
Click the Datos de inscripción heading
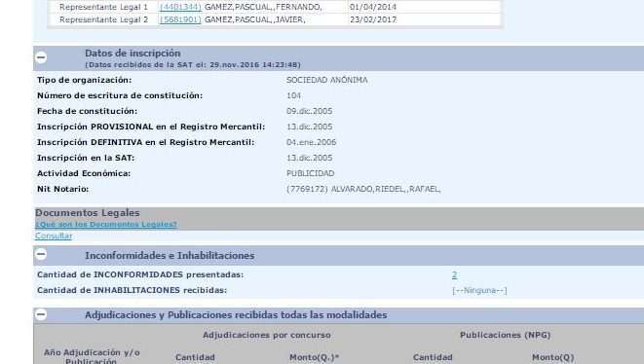pos(133,53)
